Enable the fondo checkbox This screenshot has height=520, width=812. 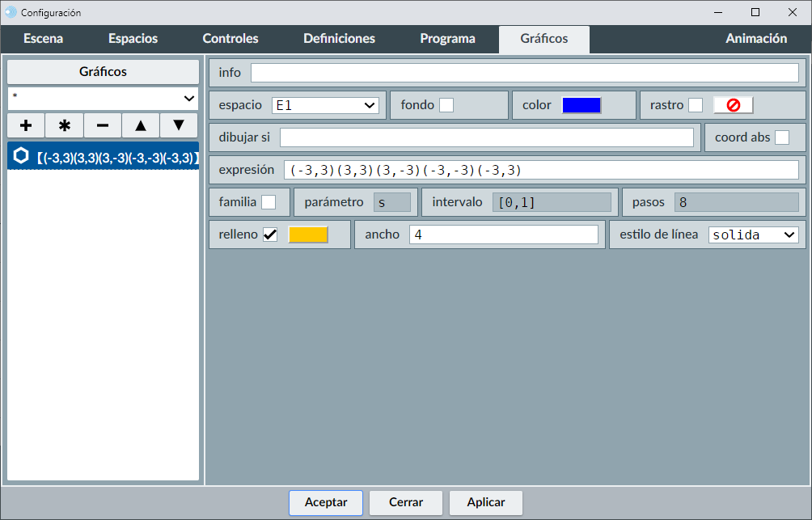pos(446,105)
